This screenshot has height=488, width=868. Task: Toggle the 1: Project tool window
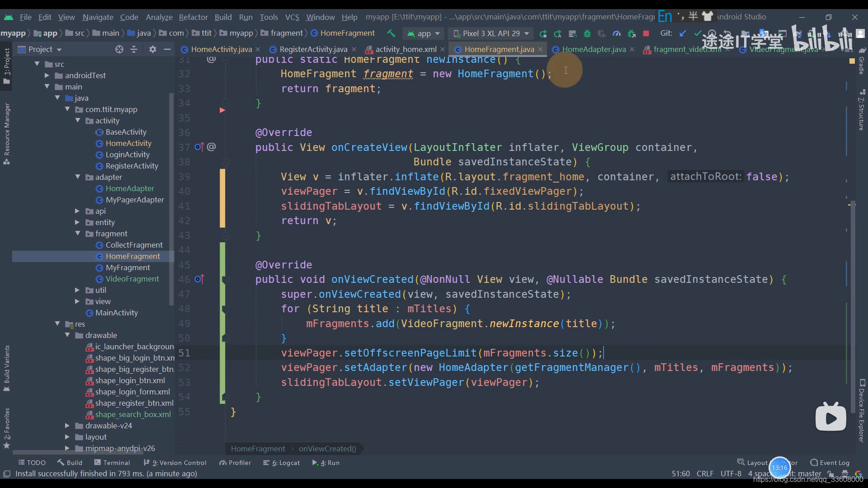pyautogui.click(x=7, y=66)
